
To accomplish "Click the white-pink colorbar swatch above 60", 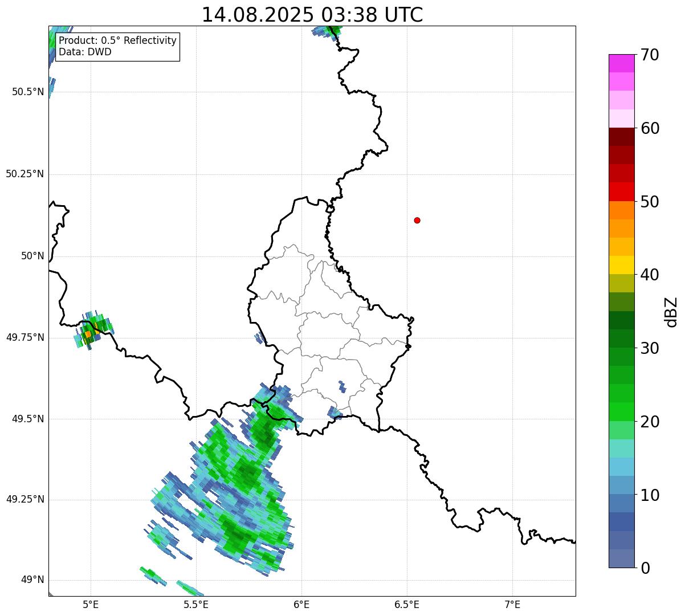I will 621,119.
